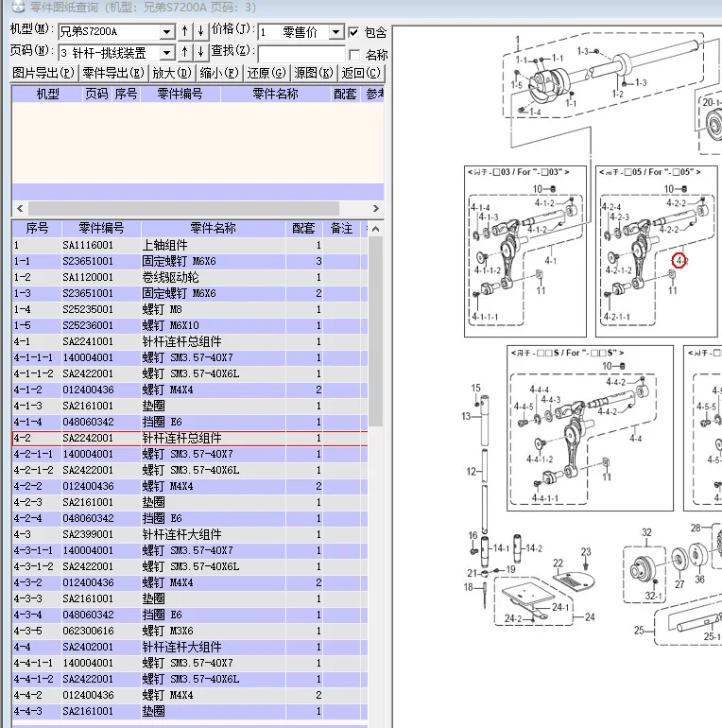Click the 零件名称 header in lower parts list
This screenshot has width=722, height=728.
pyautogui.click(x=214, y=229)
